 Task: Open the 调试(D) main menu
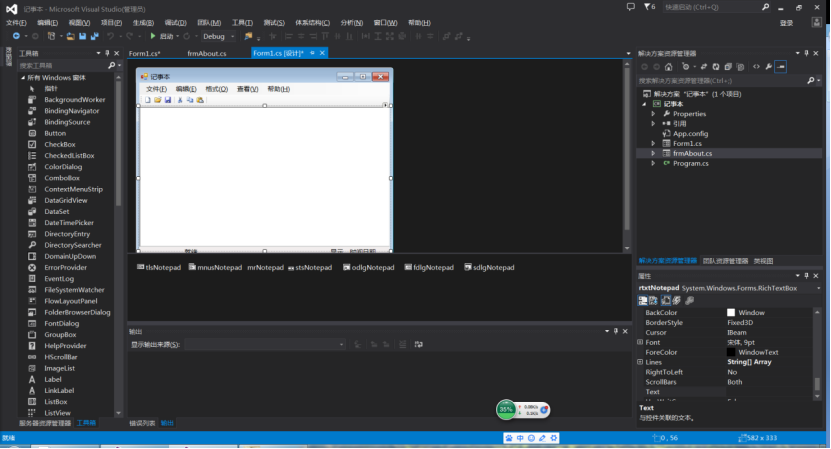(175, 23)
